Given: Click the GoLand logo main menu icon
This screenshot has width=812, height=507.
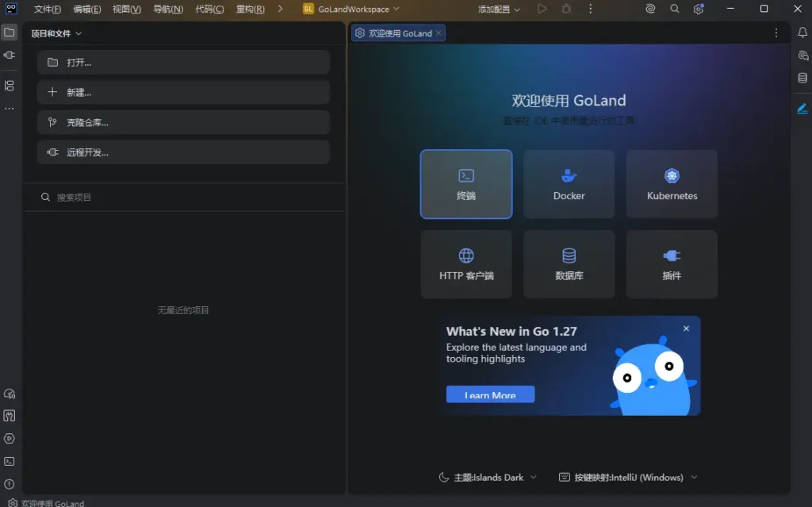Looking at the screenshot, I should click(x=11, y=8).
